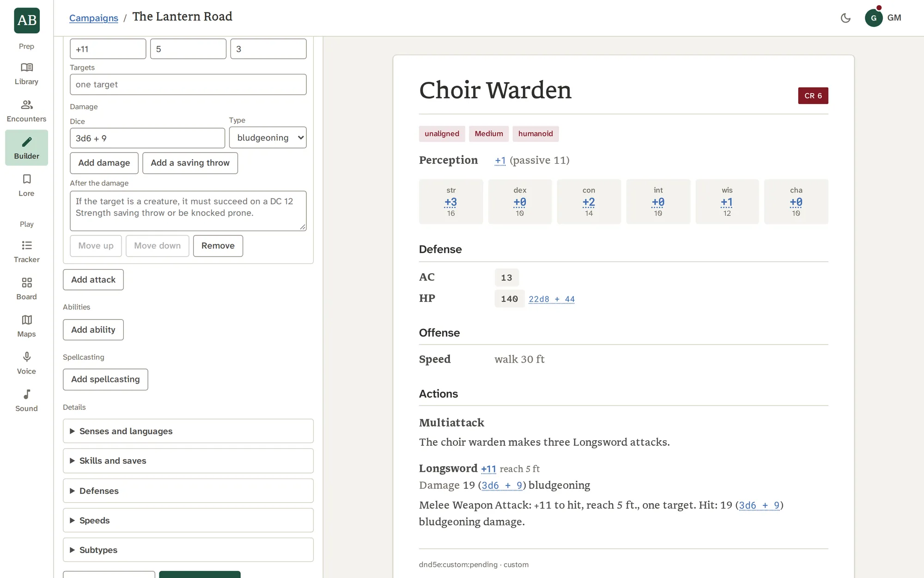This screenshot has height=578, width=924.
Task: Click the Move down button
Action: (x=158, y=246)
